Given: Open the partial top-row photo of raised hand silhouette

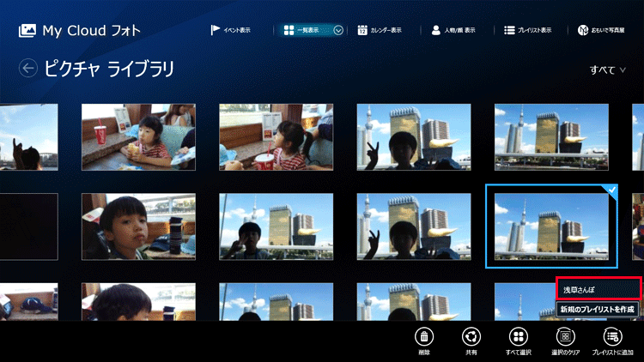Looking at the screenshot, I should (x=28, y=137).
